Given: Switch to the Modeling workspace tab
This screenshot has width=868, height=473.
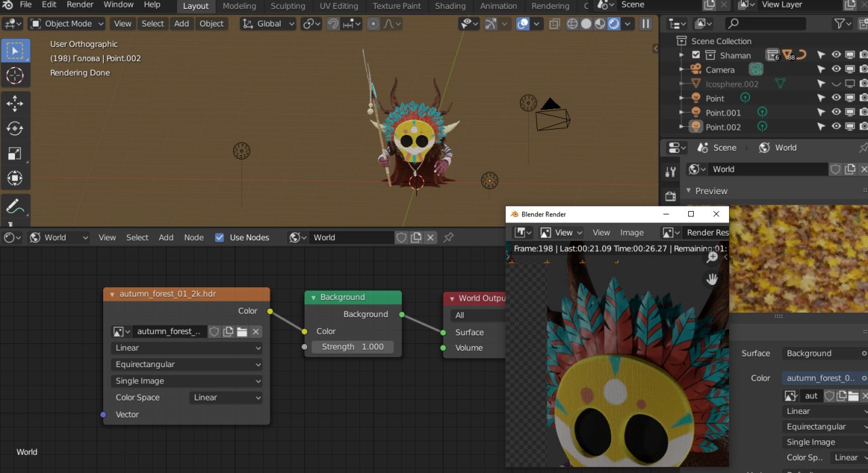Looking at the screenshot, I should click(x=239, y=6).
